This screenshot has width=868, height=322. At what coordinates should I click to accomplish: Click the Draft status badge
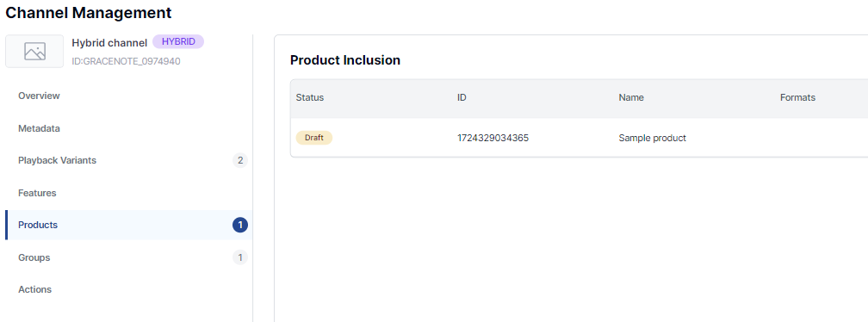pos(313,138)
